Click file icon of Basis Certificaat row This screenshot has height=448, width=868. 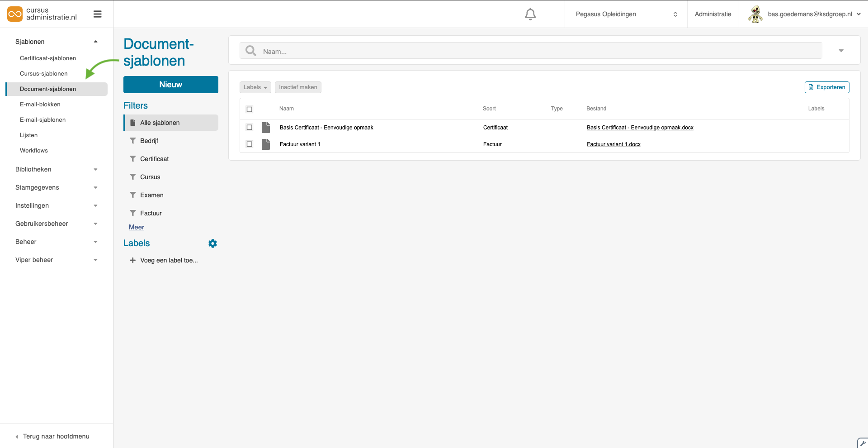(x=266, y=128)
